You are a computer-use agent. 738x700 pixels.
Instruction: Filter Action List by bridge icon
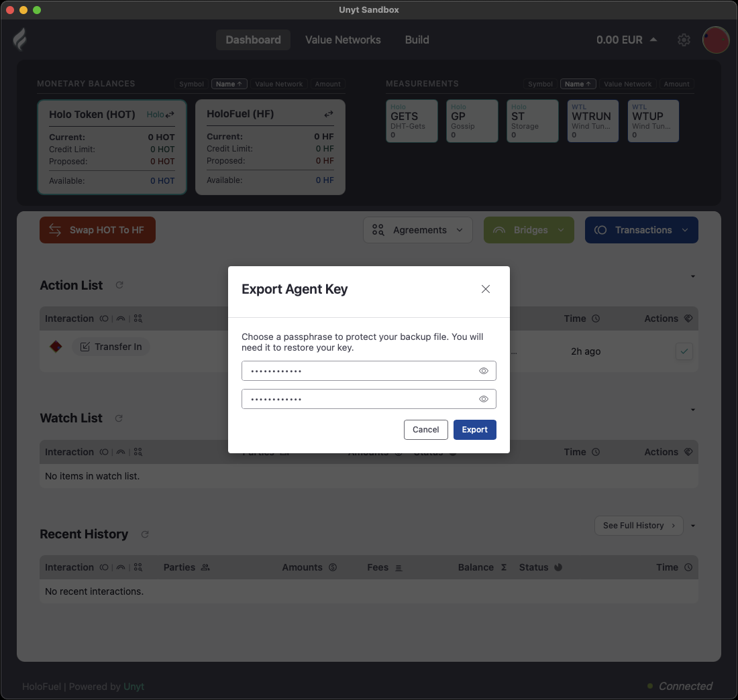[121, 318]
